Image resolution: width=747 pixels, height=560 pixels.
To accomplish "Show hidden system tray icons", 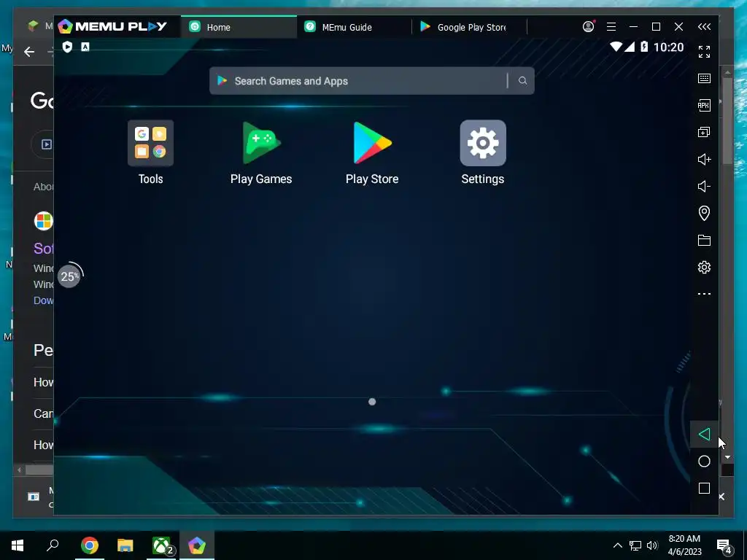I will point(617,545).
